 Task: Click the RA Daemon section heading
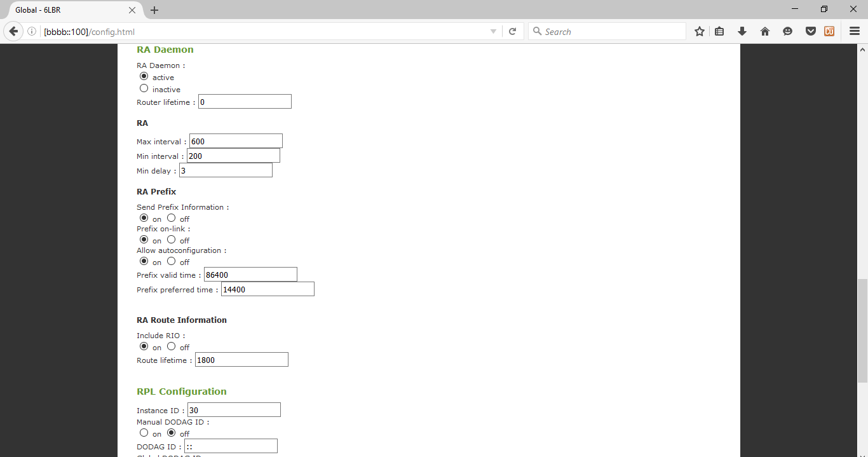(x=165, y=50)
